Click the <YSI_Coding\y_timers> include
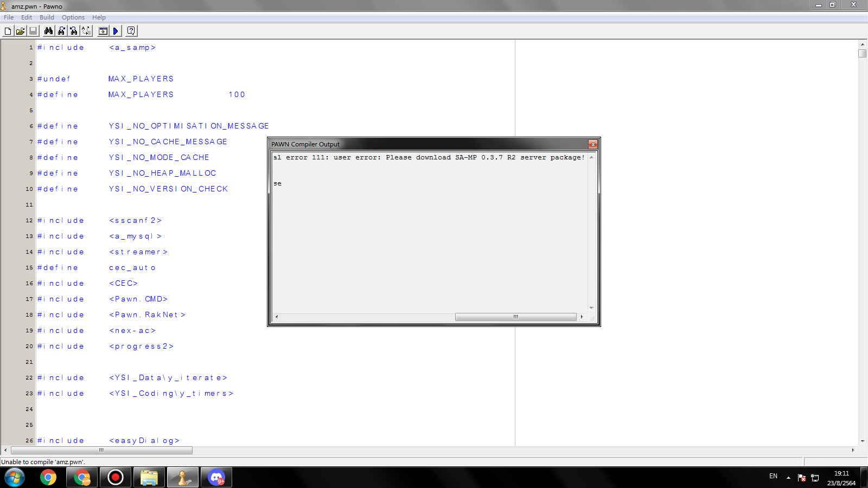The width and height of the screenshot is (868, 488). [171, 393]
